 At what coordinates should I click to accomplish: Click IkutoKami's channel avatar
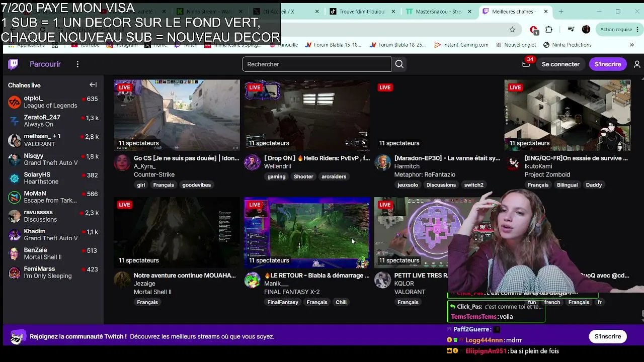tap(513, 163)
